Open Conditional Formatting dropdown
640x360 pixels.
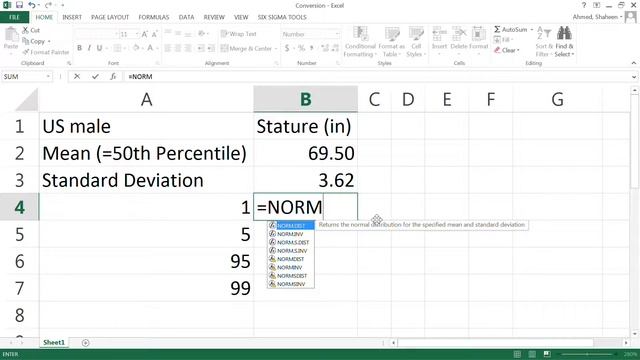[360, 42]
